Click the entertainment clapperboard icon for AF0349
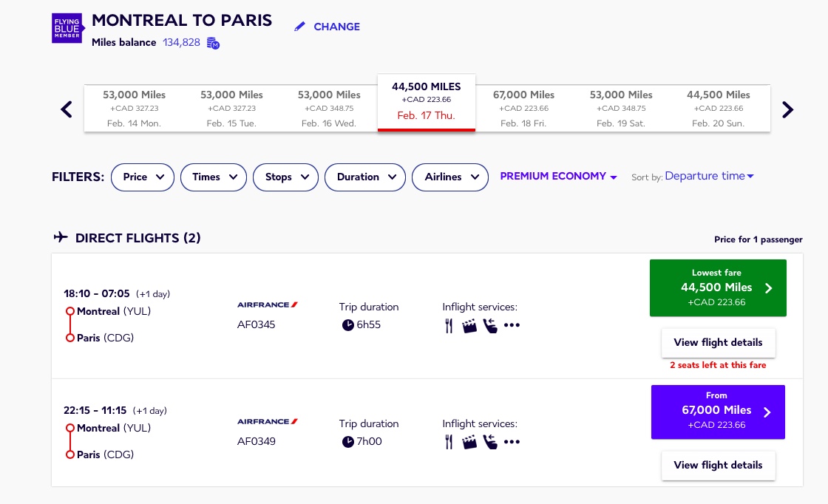This screenshot has width=828, height=504. point(469,443)
